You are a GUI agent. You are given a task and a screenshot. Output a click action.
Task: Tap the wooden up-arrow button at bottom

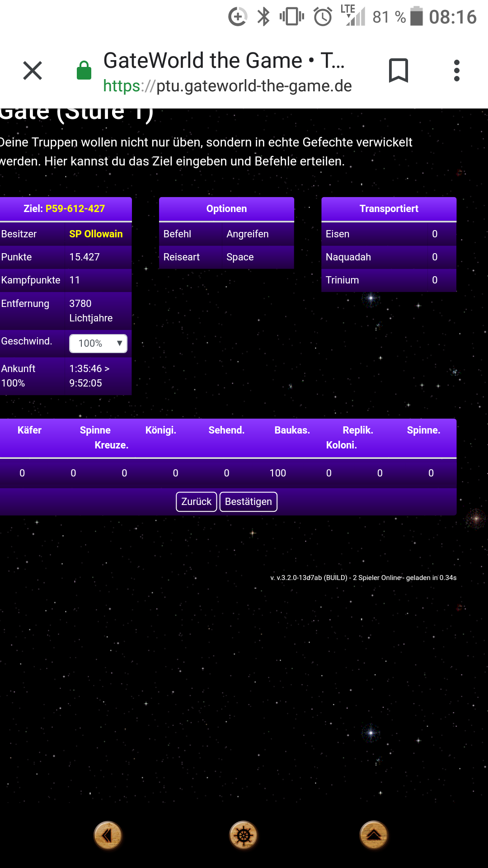[374, 835]
